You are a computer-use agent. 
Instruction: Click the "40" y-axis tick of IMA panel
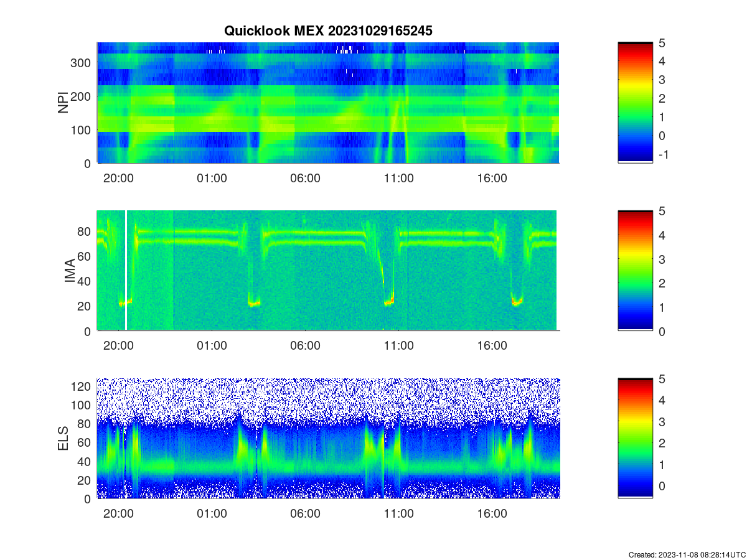85,281
